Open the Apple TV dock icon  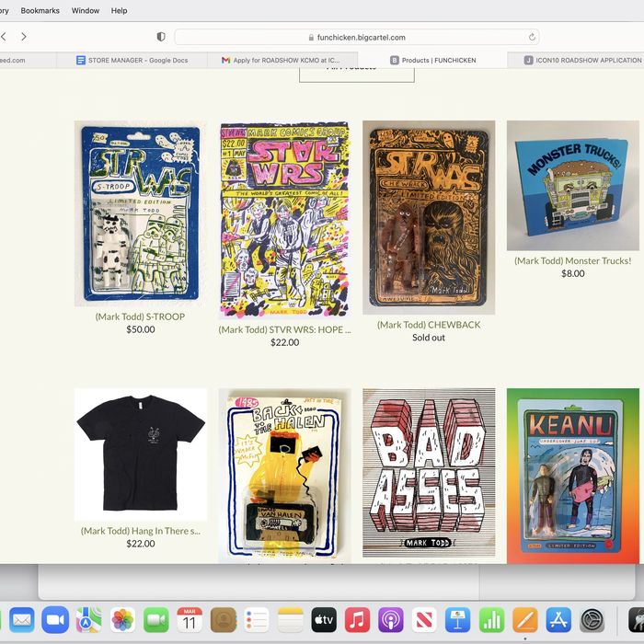(x=324, y=620)
